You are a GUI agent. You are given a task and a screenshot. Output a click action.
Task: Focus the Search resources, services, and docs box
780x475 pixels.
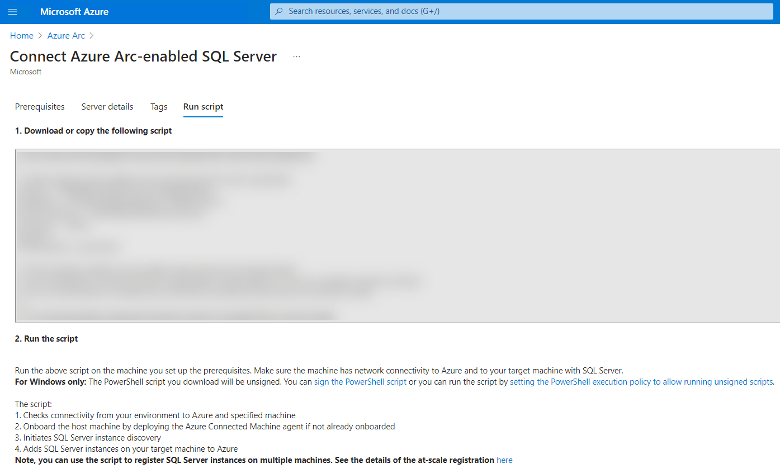tap(521, 11)
